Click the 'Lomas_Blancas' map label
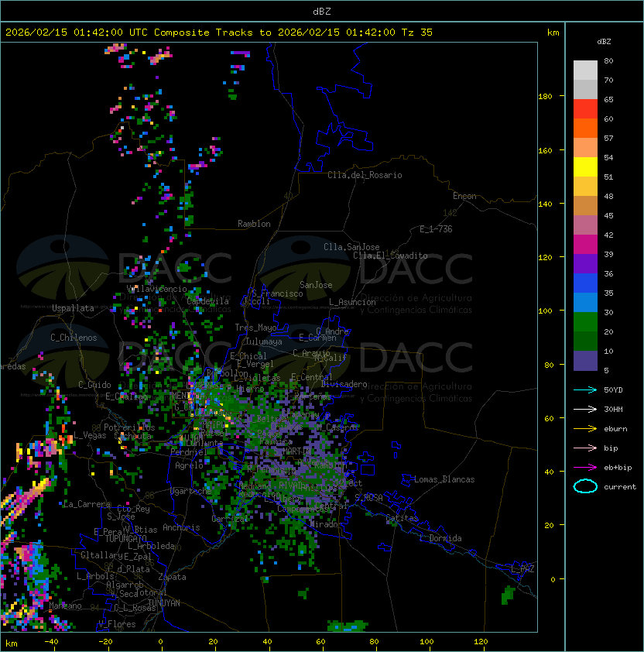Screen dimensions: 644x652 click(444, 479)
